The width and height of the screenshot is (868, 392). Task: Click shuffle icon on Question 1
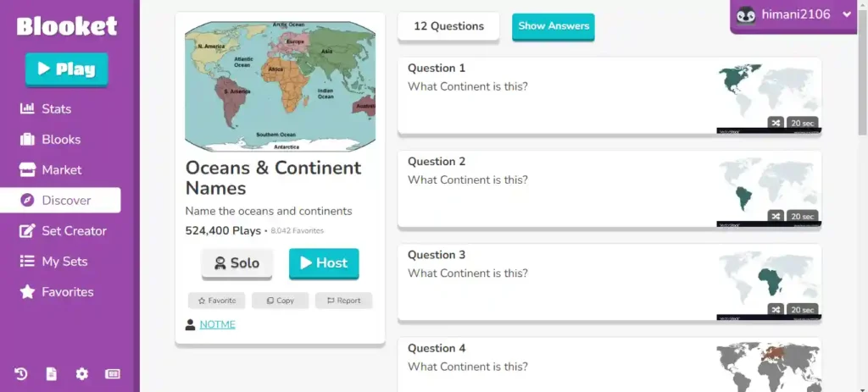(776, 123)
